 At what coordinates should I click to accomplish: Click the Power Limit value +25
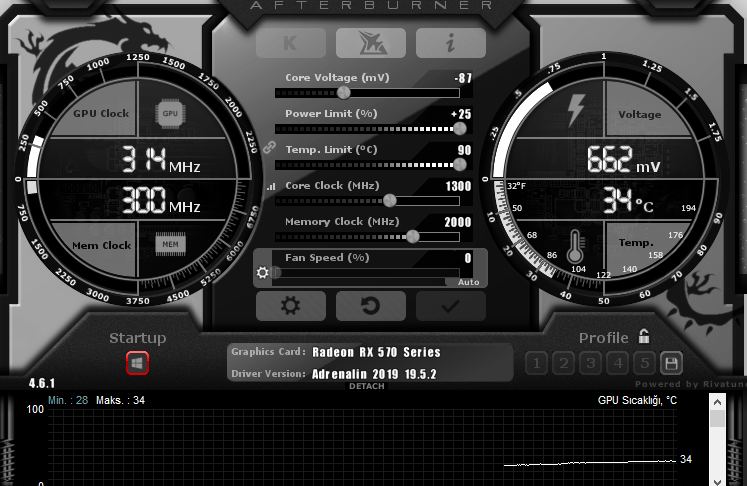tap(461, 114)
